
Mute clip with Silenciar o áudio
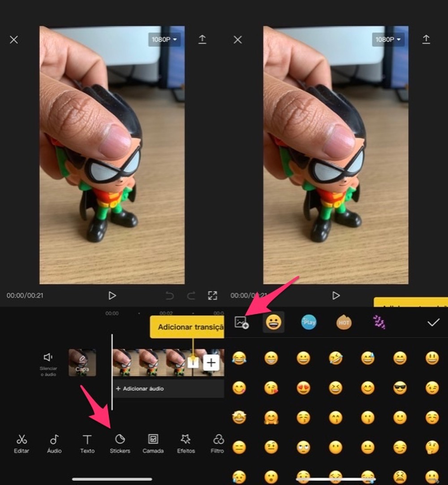pyautogui.click(x=48, y=365)
